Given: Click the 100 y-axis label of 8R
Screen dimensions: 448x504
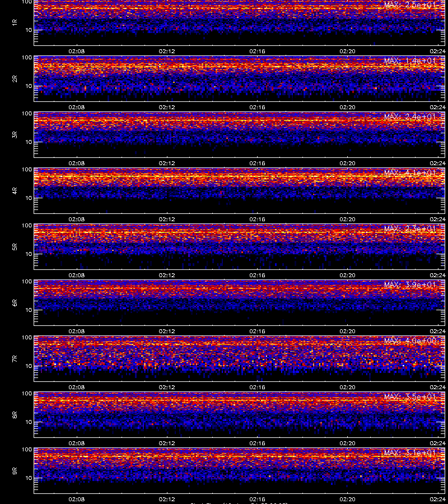Looking at the screenshot, I should 27,394.
